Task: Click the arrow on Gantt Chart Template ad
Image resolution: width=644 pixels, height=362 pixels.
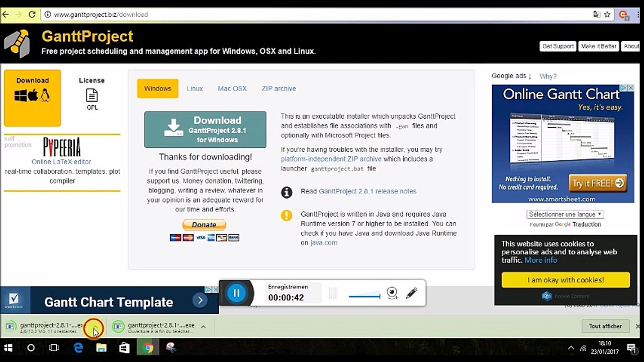Action: tap(200, 301)
